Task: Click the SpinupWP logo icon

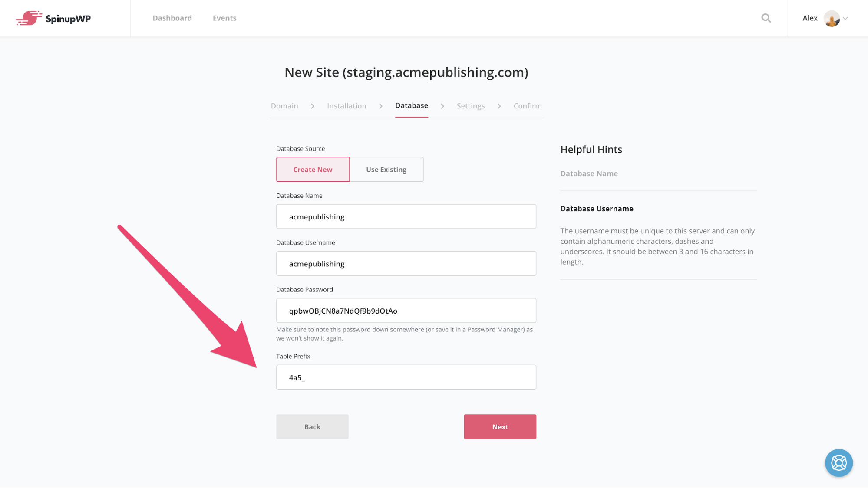Action: click(x=28, y=19)
